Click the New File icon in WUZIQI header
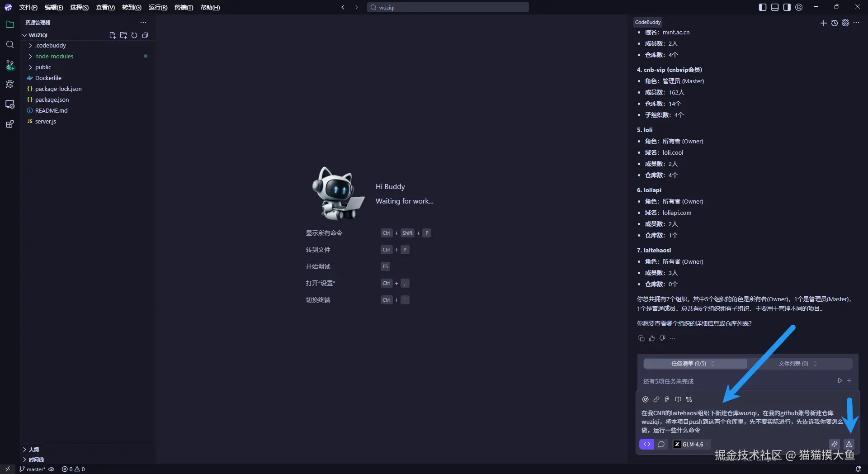Viewport: 868px width, 474px height. pyautogui.click(x=113, y=35)
